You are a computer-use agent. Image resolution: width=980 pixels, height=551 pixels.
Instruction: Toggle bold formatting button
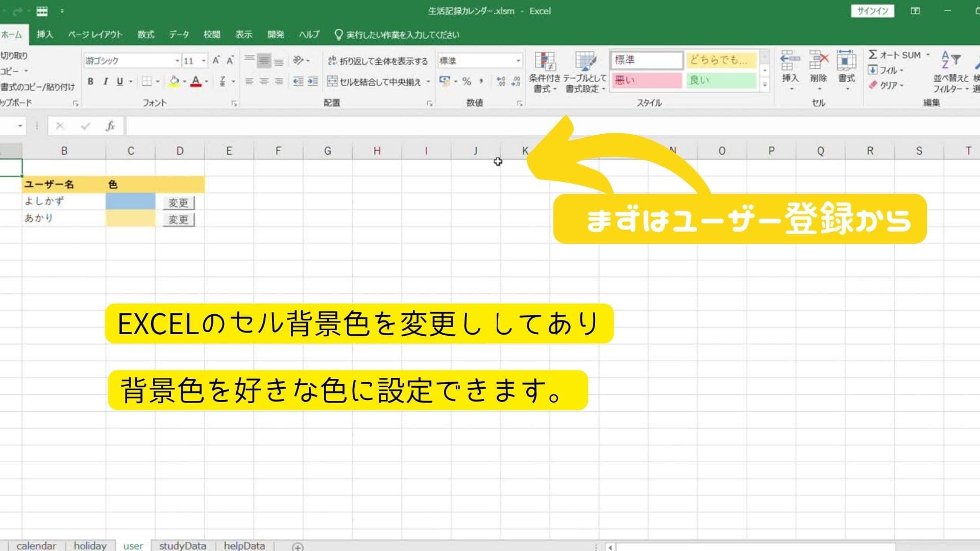tap(90, 82)
